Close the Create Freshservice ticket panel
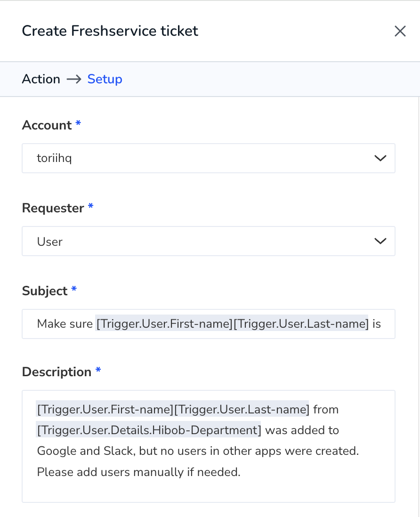Screen dimensions: 420x517 400,32
